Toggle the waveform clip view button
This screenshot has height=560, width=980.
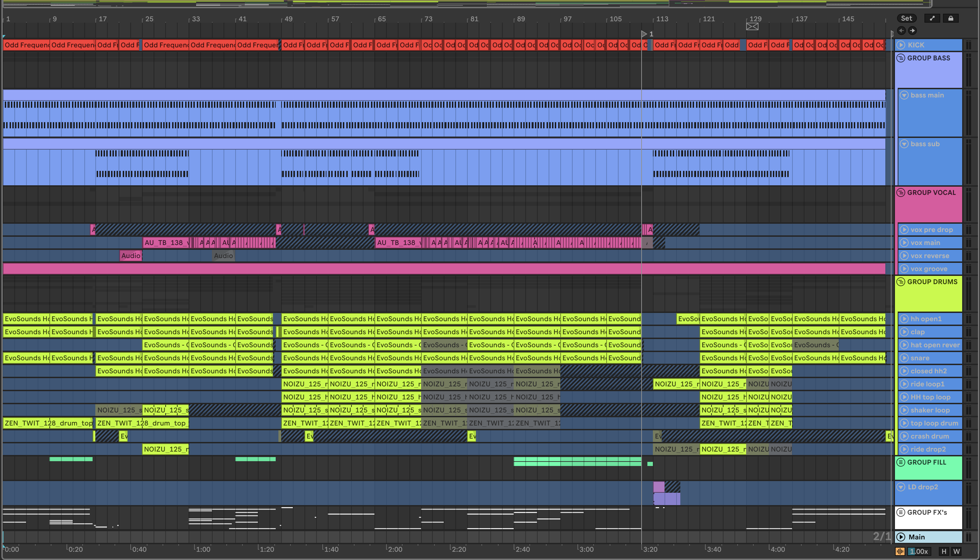[x=900, y=551]
